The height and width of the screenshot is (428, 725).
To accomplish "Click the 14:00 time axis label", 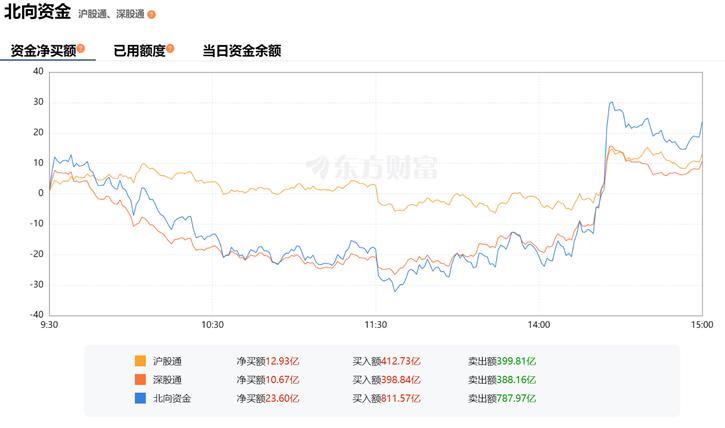I will click(x=539, y=324).
